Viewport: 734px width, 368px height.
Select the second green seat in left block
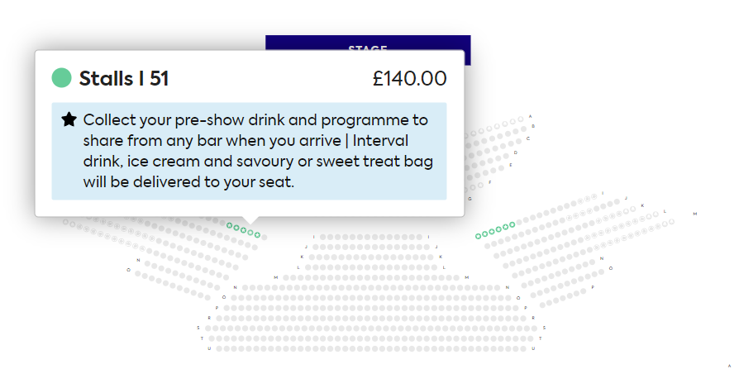[x=236, y=228]
